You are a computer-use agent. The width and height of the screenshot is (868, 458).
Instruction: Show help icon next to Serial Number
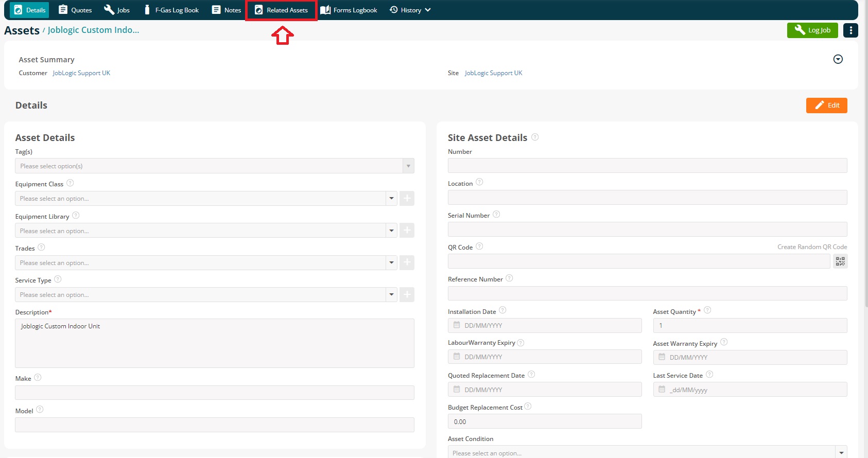(496, 214)
